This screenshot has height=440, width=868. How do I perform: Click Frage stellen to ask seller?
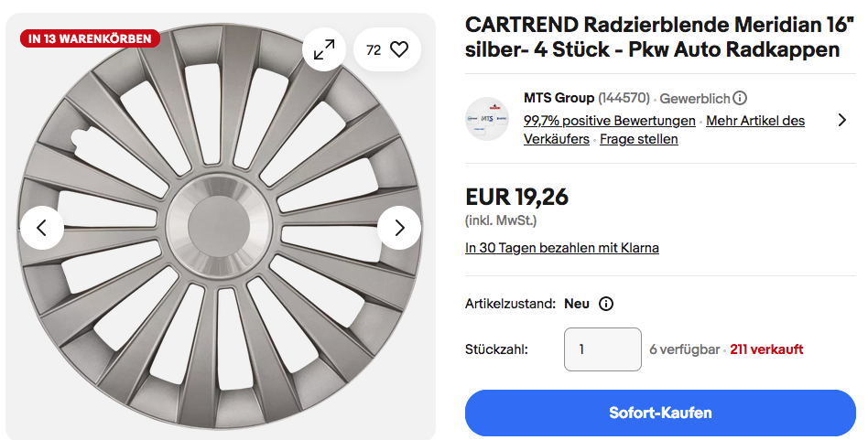tap(639, 139)
